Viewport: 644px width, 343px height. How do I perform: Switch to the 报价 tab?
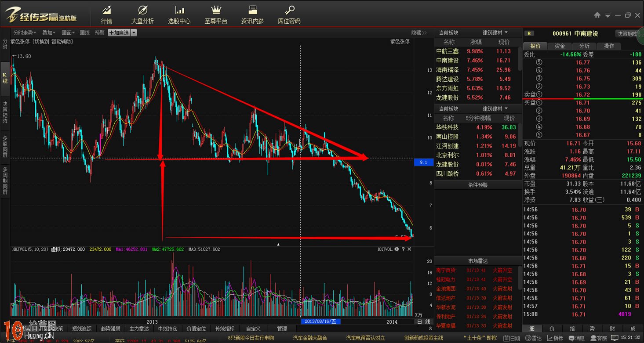535,46
